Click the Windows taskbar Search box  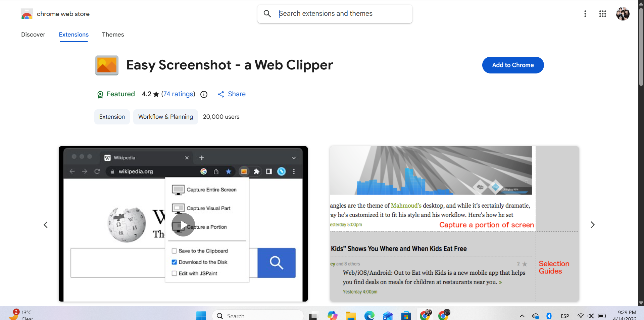coord(258,316)
